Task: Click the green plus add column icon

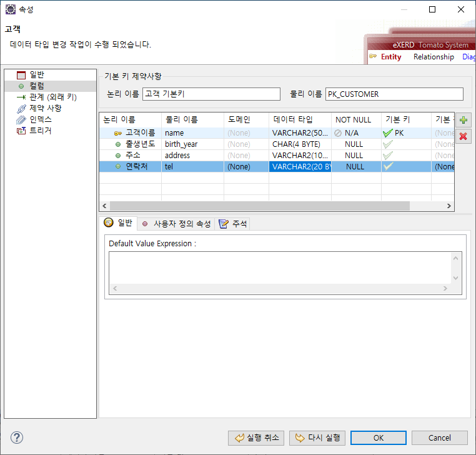Action: (x=464, y=120)
